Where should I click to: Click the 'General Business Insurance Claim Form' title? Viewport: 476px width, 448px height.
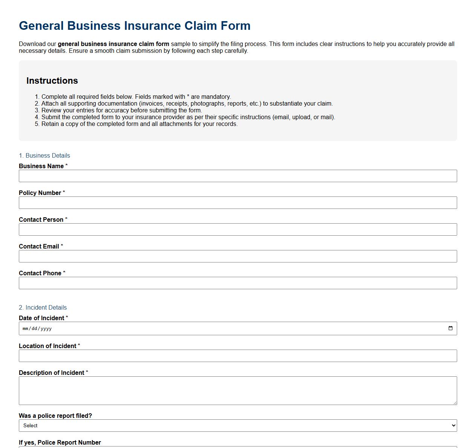tap(135, 26)
